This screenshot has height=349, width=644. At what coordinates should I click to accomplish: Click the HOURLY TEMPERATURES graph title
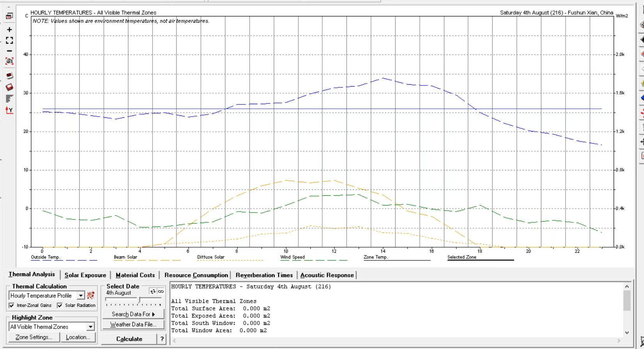(93, 12)
